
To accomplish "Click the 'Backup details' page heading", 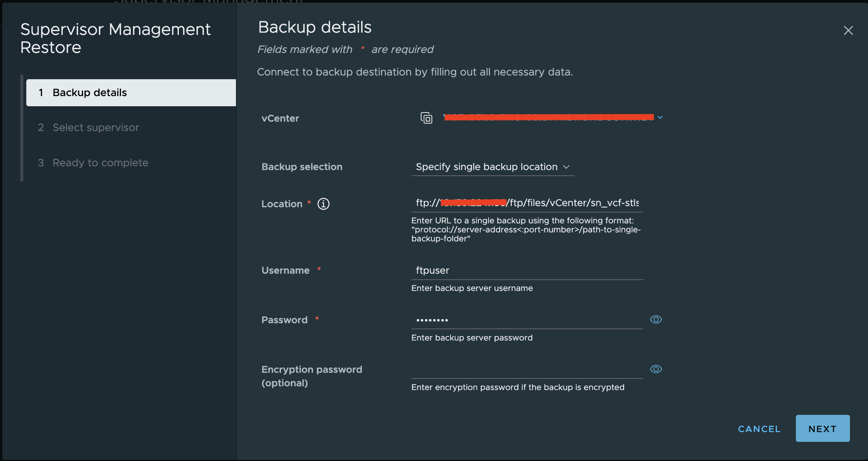I will [315, 27].
